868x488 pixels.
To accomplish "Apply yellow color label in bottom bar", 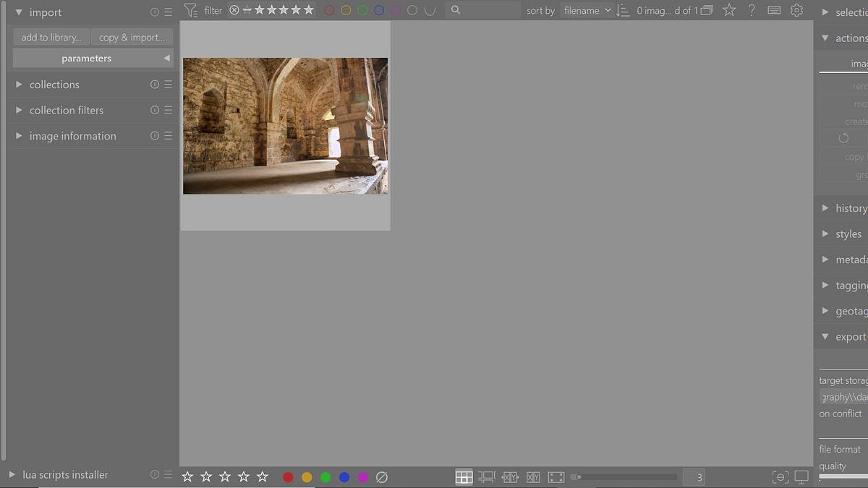I will (307, 477).
